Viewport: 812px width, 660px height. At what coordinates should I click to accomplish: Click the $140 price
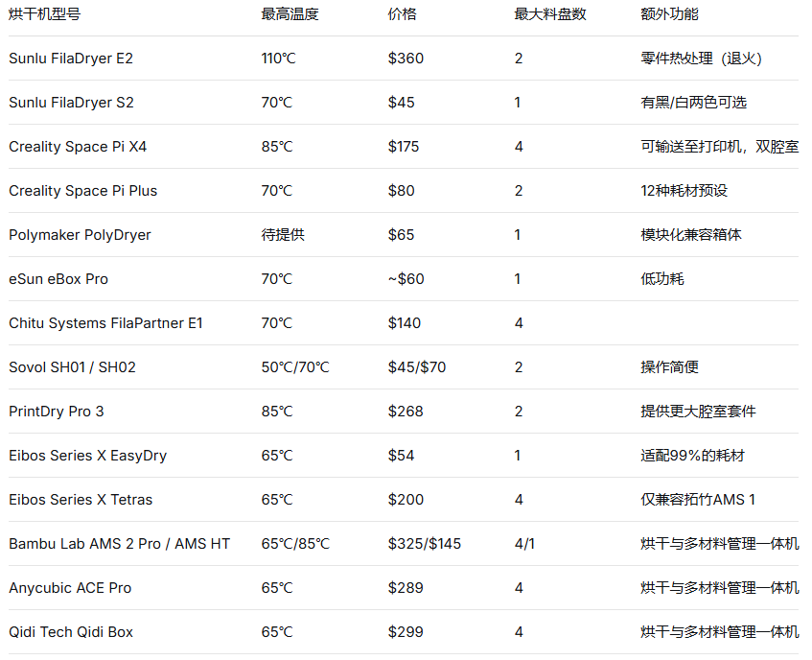pos(405,322)
